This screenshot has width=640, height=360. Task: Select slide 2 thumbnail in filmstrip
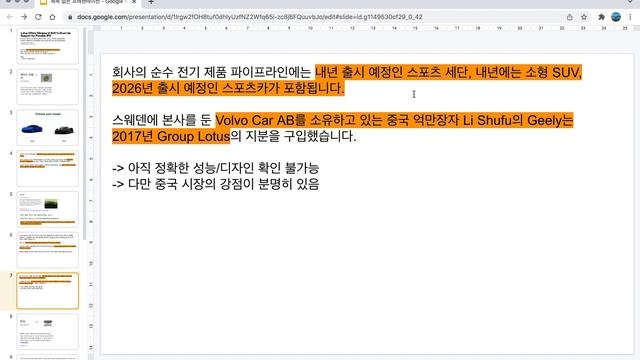tap(47, 87)
